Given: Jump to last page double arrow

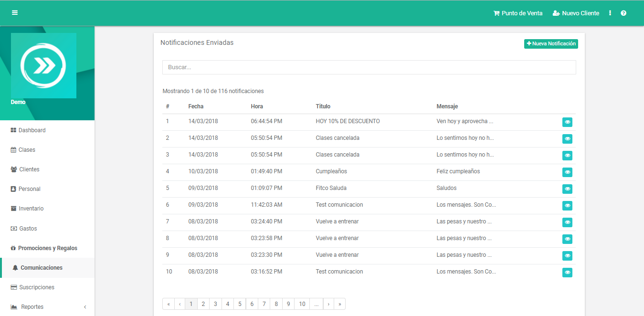Looking at the screenshot, I should click(340, 304).
